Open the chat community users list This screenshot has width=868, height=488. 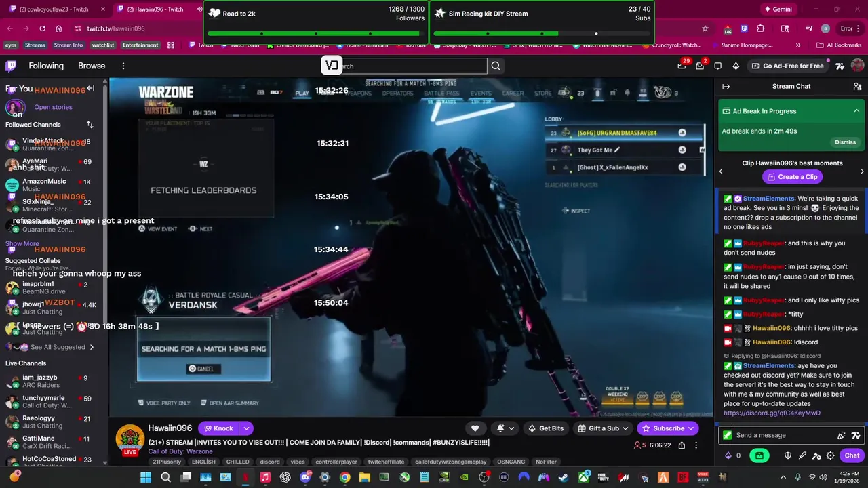(857, 86)
